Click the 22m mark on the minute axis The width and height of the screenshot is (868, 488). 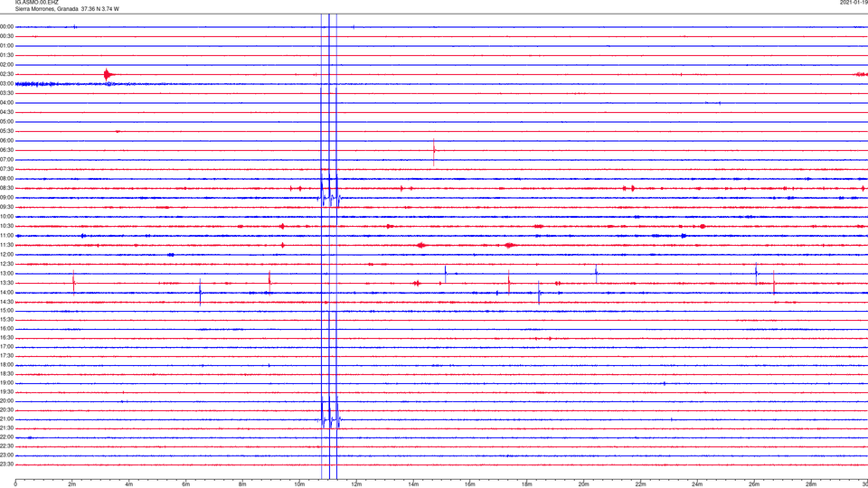[x=640, y=484]
